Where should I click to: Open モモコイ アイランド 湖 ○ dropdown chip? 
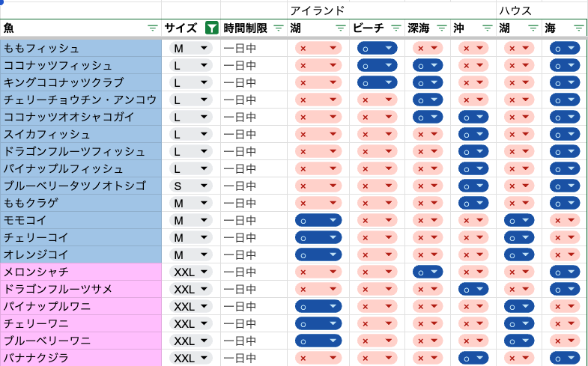pos(318,220)
